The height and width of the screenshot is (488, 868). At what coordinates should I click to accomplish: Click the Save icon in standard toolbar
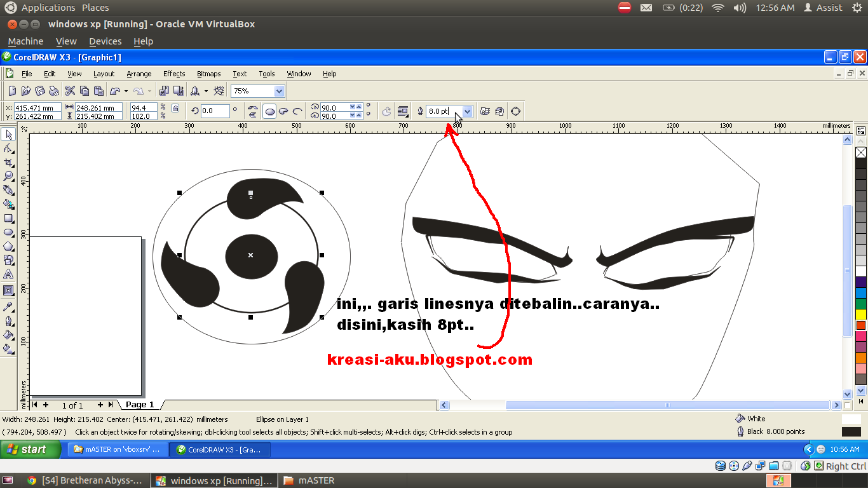pyautogui.click(x=40, y=91)
